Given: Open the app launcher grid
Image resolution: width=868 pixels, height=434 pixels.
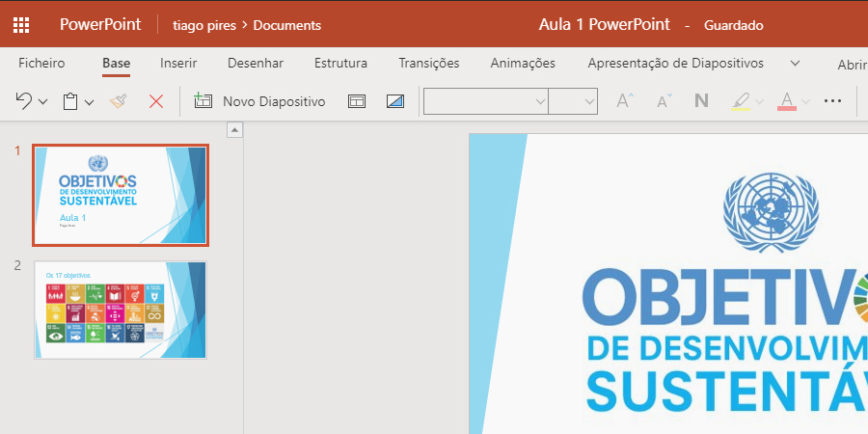Looking at the screenshot, I should point(21,25).
